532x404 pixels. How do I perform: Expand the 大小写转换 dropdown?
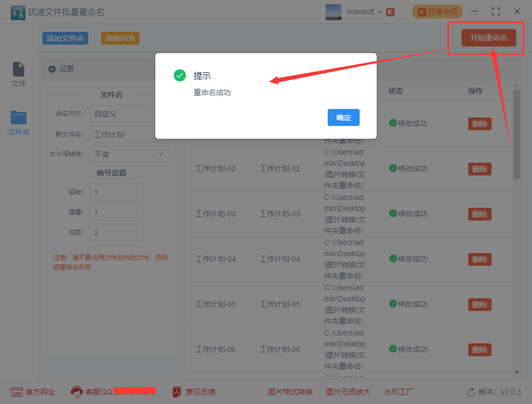click(x=130, y=154)
